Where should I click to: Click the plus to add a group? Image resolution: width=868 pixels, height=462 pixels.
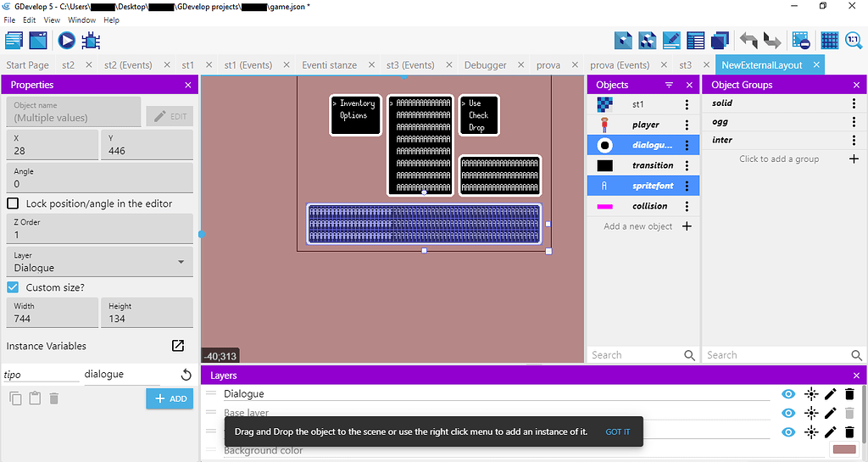pyautogui.click(x=854, y=159)
